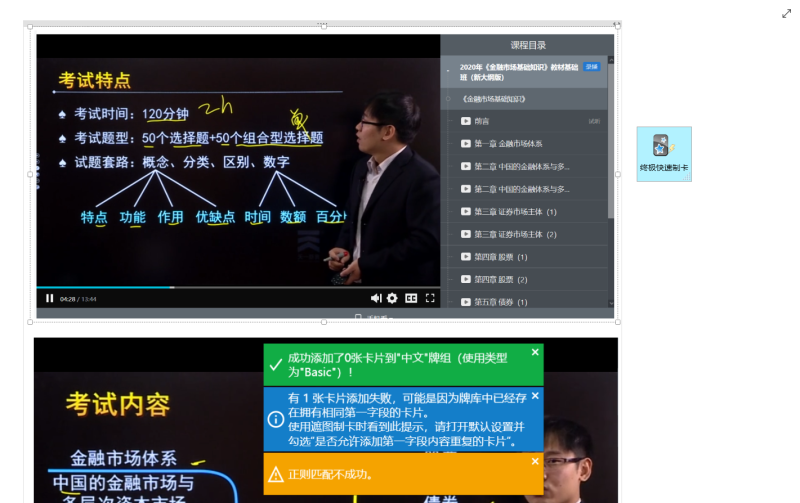Click the 有 1 张卡片添加失败 message text

pyautogui.click(x=407, y=419)
